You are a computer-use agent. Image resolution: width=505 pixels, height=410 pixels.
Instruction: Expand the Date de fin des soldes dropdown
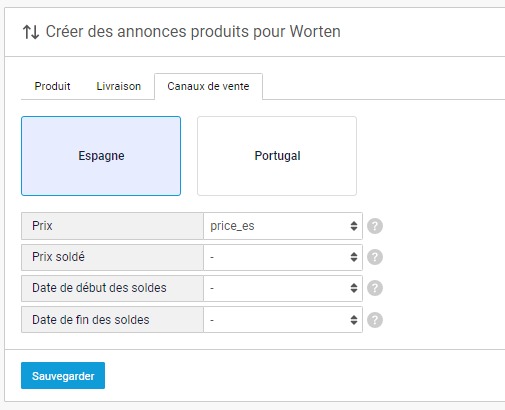click(x=283, y=320)
